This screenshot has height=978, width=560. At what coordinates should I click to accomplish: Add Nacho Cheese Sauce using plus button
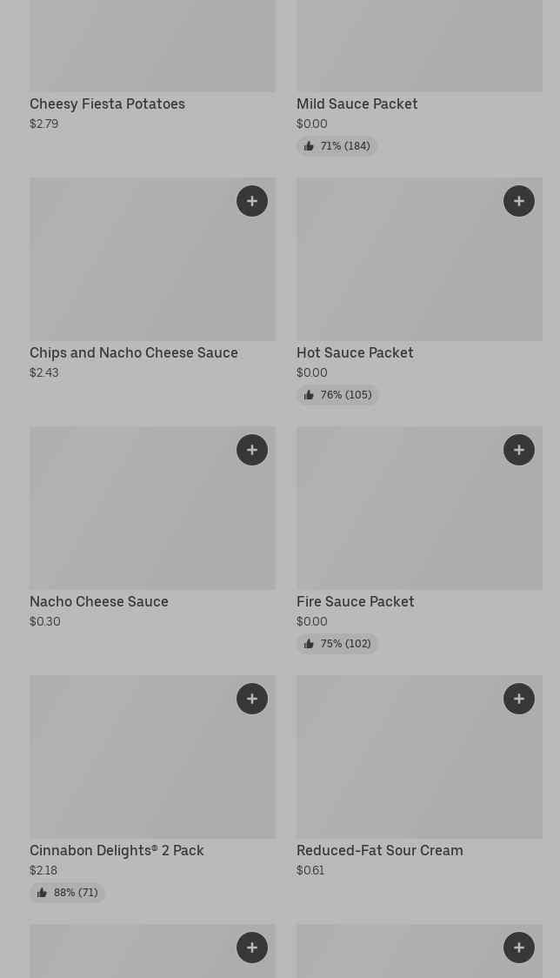[x=252, y=450]
